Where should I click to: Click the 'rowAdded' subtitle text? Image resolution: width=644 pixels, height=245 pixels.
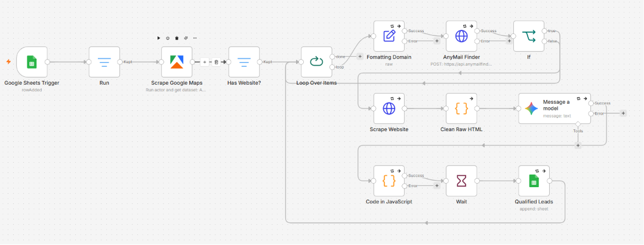[x=32, y=89]
